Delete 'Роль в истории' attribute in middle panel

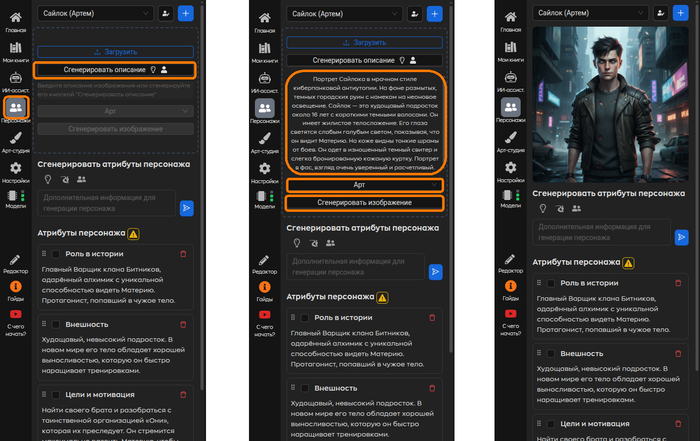(x=431, y=317)
